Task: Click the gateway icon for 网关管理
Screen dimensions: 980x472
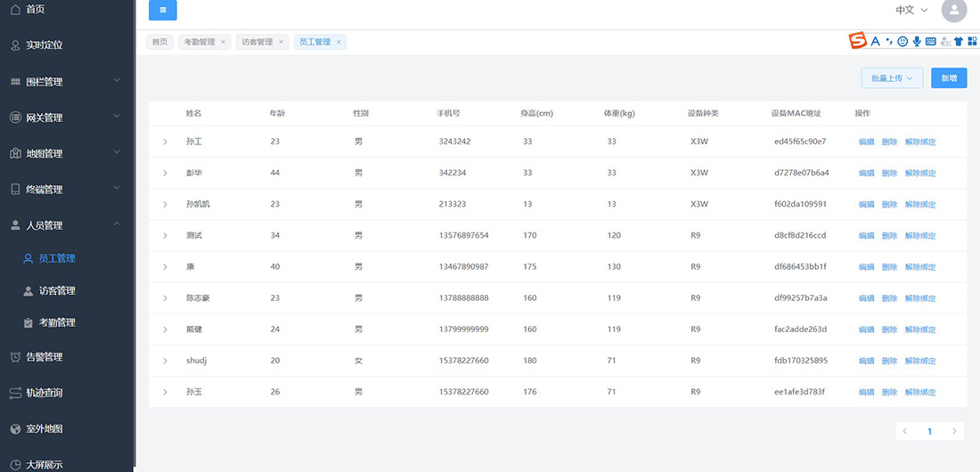Action: [x=16, y=118]
